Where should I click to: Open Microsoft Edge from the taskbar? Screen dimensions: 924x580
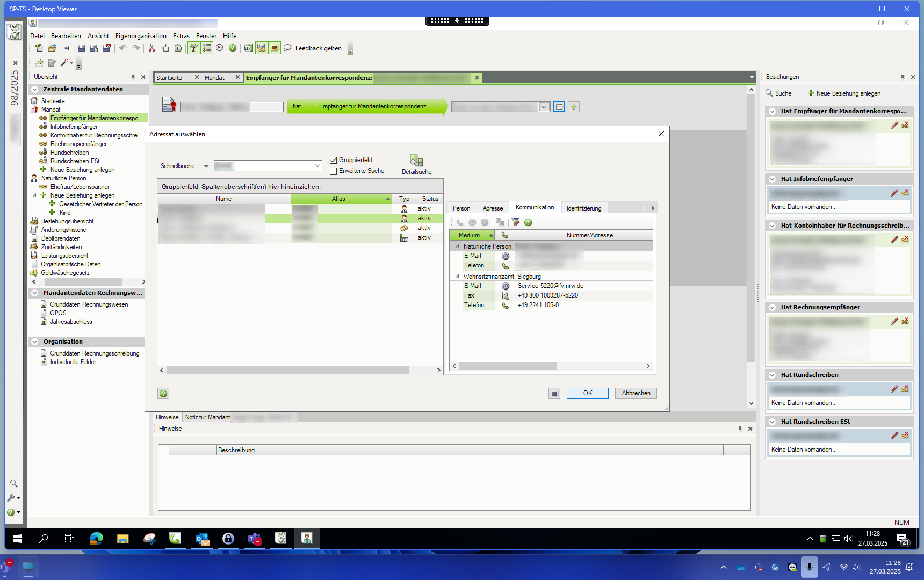click(97, 539)
